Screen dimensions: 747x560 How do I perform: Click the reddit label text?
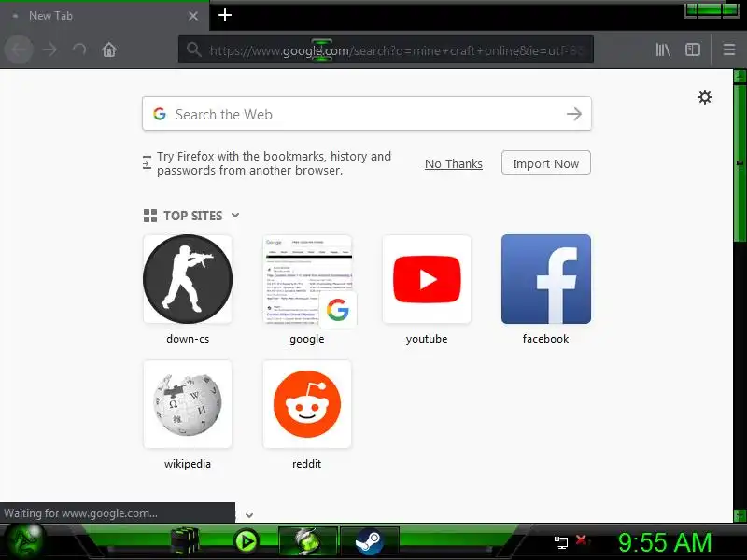(x=307, y=464)
